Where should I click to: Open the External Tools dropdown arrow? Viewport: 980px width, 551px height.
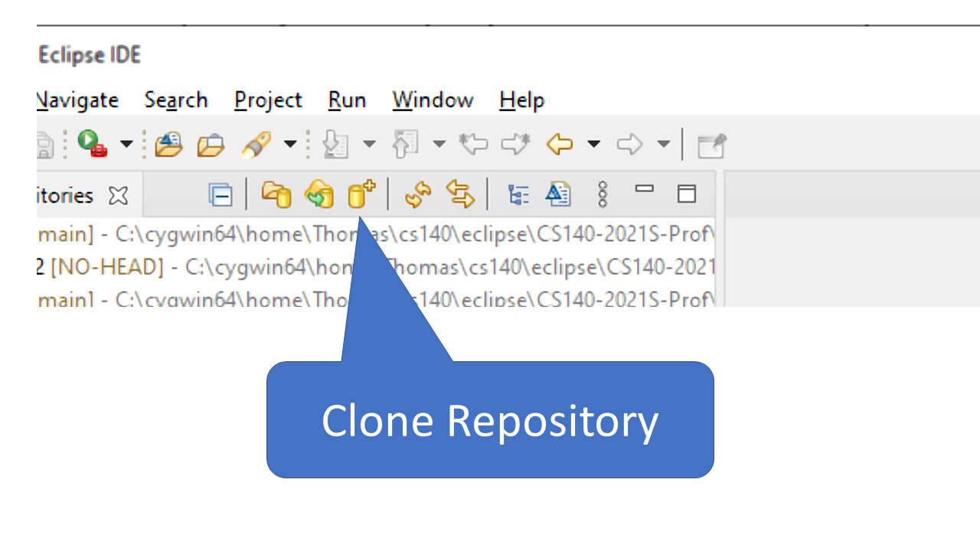coord(126,144)
